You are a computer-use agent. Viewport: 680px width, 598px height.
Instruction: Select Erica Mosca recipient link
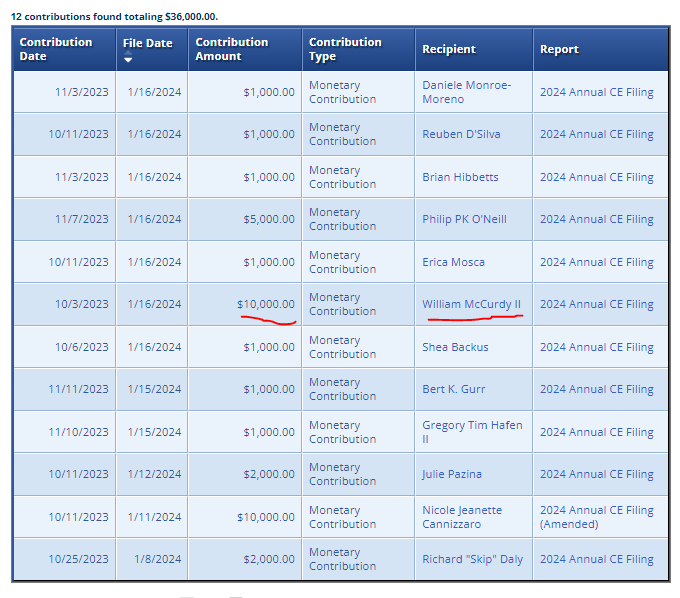click(453, 262)
